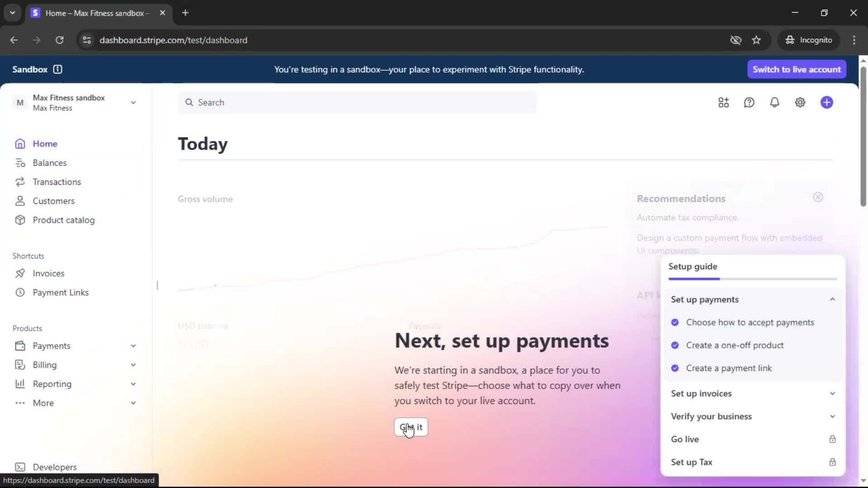Open the apps grid icon in header
Image resolution: width=868 pixels, height=488 pixels.
coord(723,103)
